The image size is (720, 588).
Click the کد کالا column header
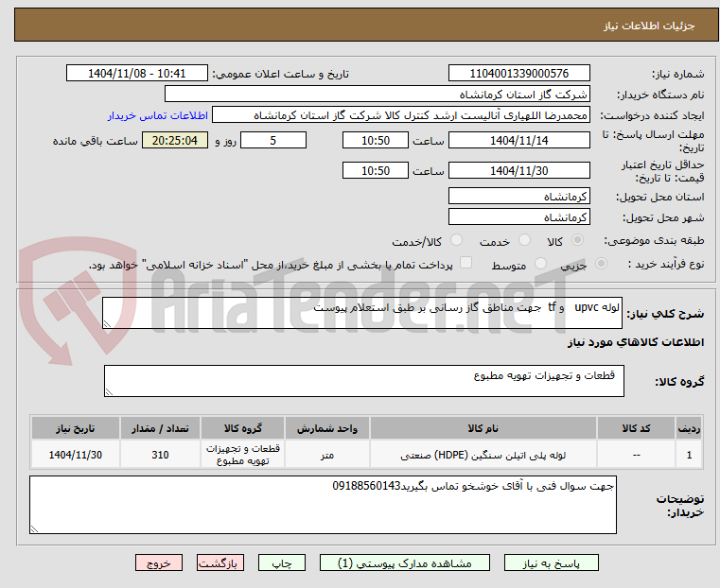(636, 428)
